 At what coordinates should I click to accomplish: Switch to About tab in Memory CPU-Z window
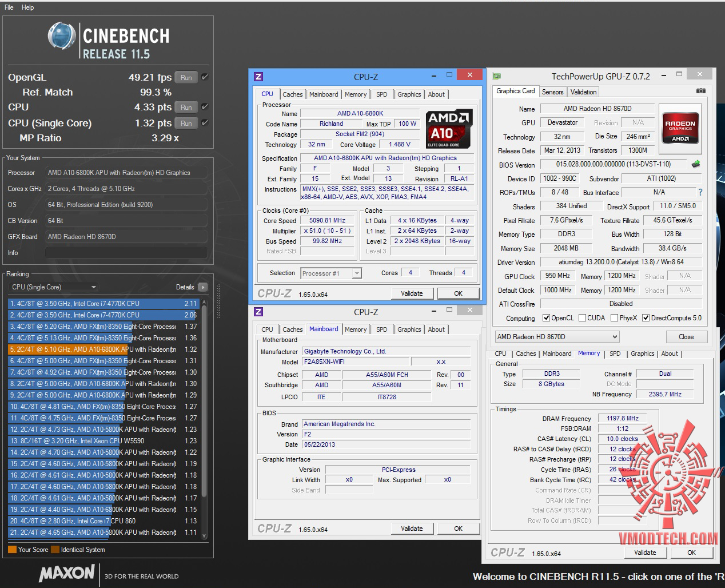pos(670,353)
